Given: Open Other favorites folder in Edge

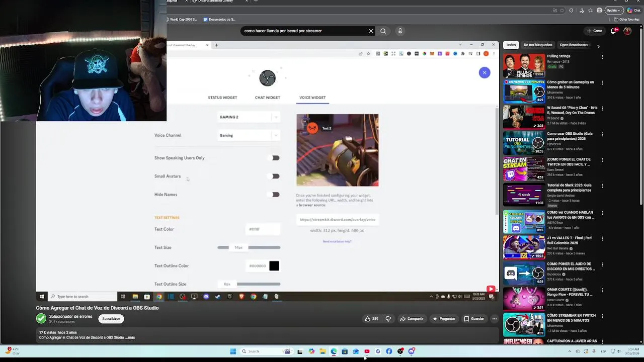Looking at the screenshot, I should [626, 20].
